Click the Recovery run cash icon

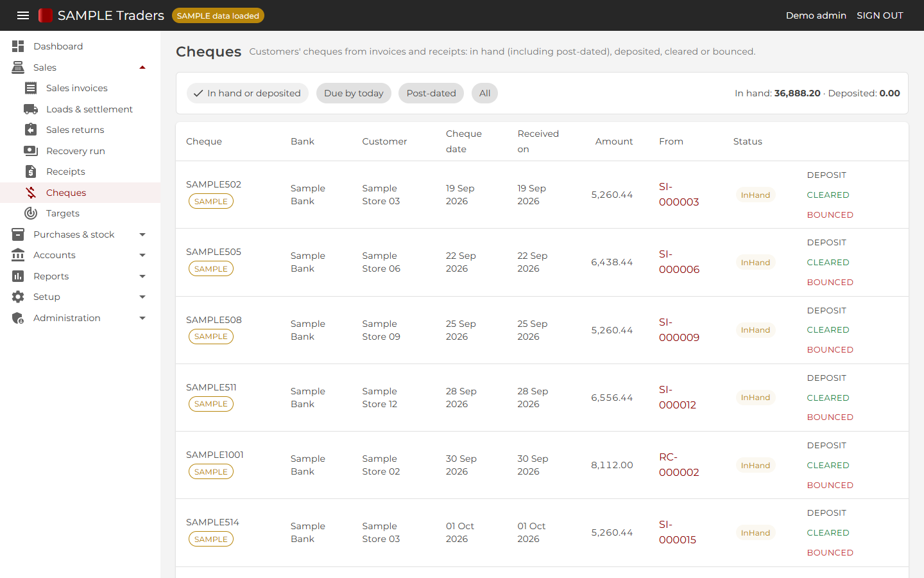point(31,151)
